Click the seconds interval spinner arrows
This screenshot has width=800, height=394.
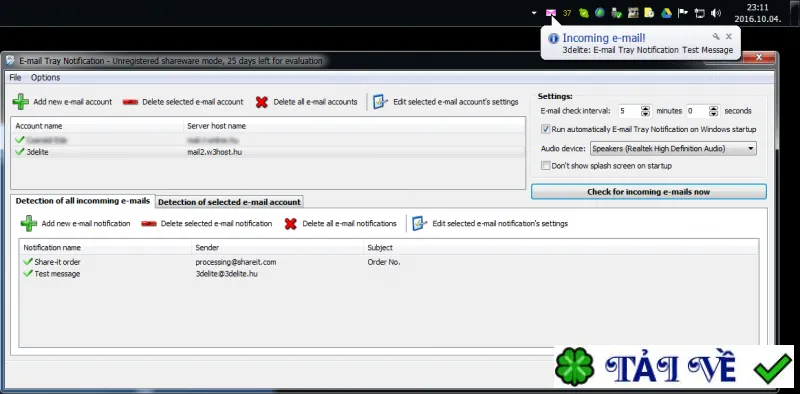click(x=714, y=111)
